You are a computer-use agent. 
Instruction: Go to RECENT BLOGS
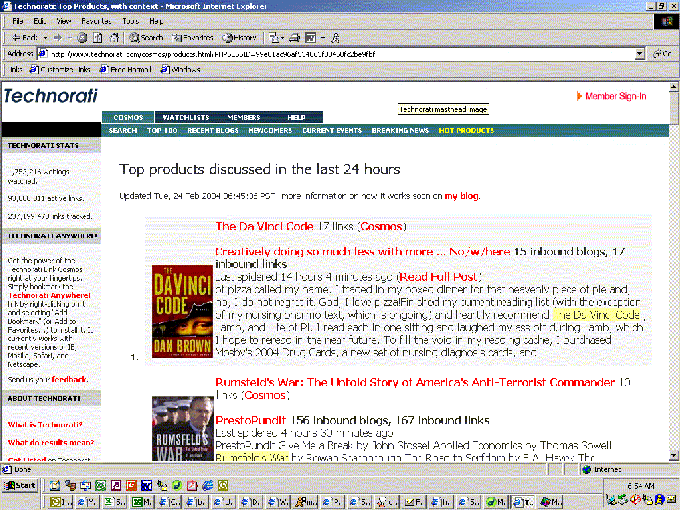pos(213,131)
